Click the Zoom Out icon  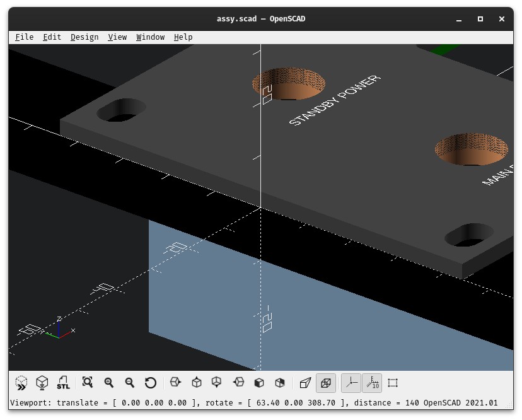129,383
